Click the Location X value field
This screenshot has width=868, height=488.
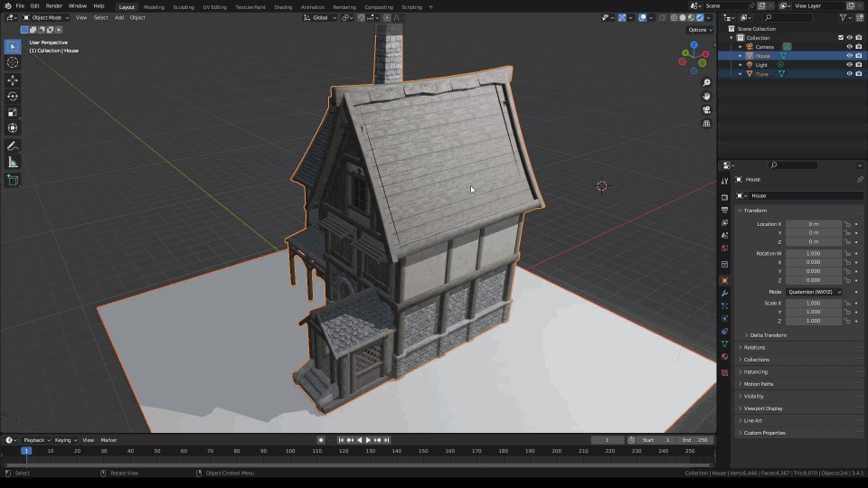pyautogui.click(x=813, y=224)
